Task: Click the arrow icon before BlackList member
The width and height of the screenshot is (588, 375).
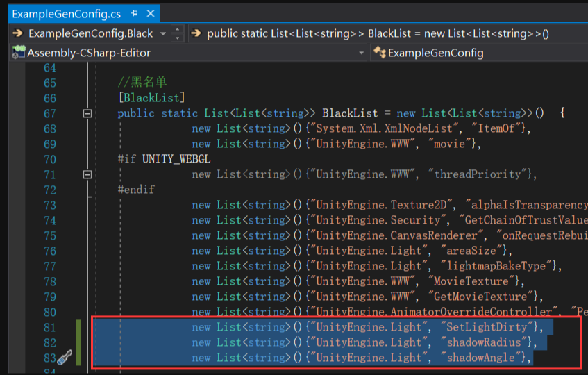Action: (195, 33)
